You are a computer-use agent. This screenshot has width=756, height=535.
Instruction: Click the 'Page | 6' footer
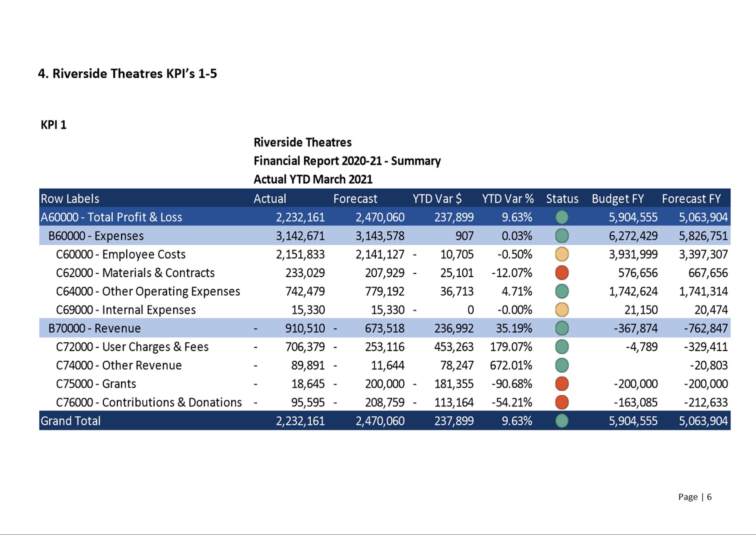point(695,497)
